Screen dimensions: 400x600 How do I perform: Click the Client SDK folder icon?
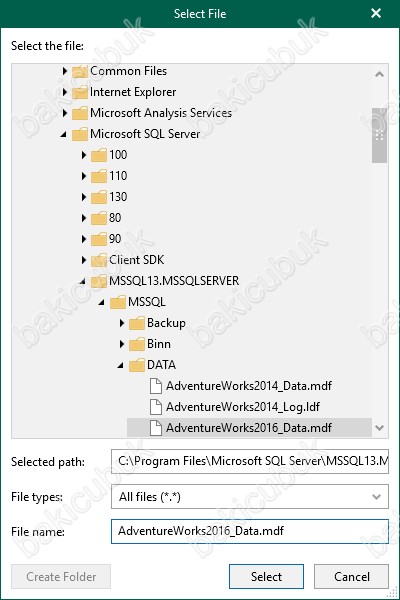99,260
